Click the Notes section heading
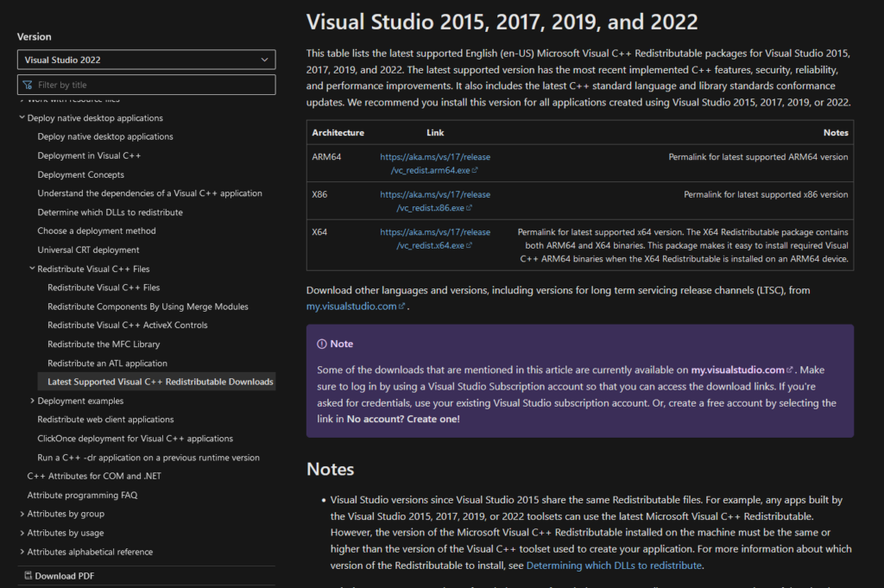 pyautogui.click(x=331, y=470)
